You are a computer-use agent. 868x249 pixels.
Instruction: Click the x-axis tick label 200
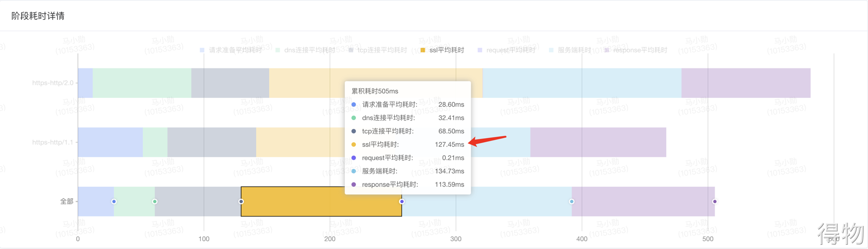tap(330, 239)
